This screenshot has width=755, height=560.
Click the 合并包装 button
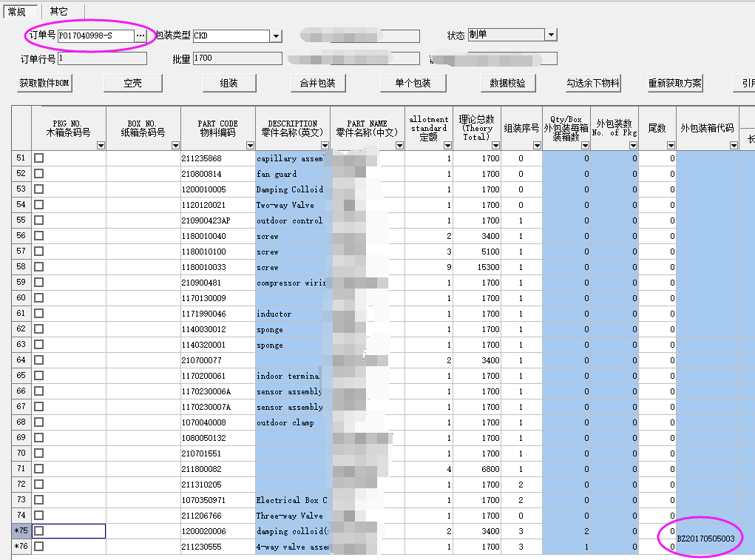(318, 83)
